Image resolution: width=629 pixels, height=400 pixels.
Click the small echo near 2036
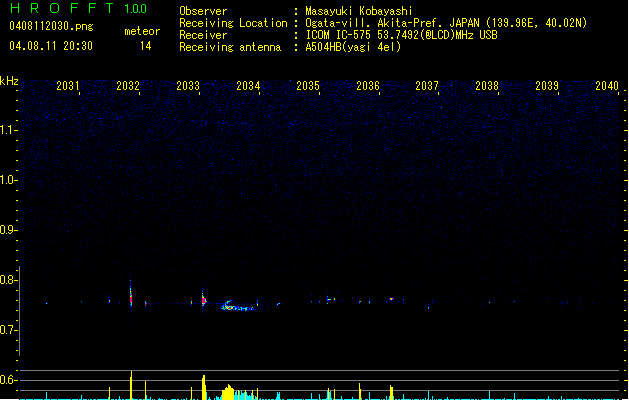[x=391, y=299]
